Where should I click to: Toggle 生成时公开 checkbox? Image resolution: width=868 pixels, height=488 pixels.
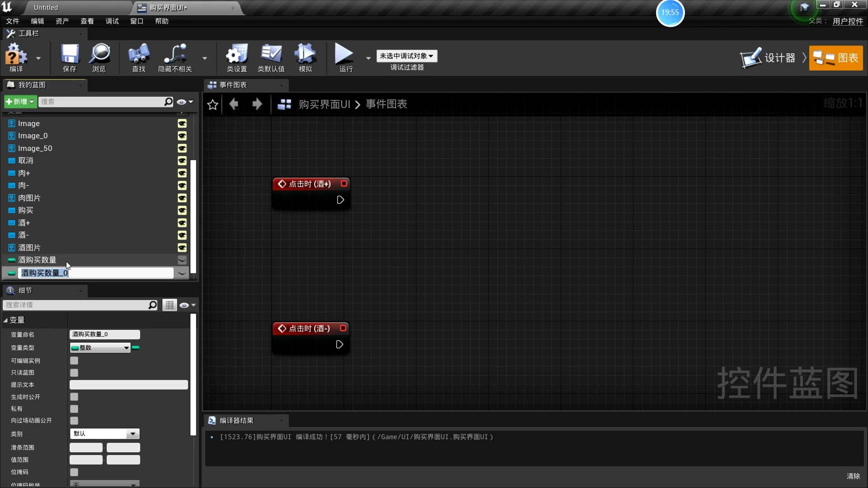(x=74, y=396)
